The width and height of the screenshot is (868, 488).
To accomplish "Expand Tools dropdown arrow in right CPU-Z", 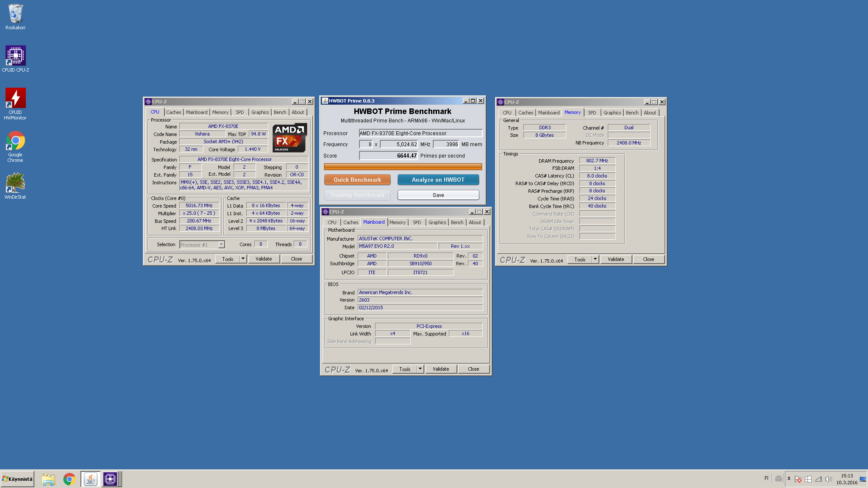I will point(595,259).
